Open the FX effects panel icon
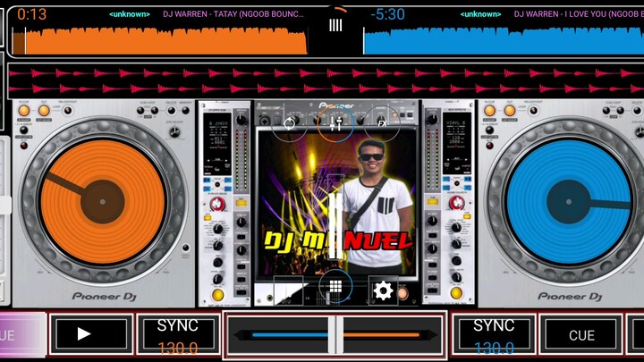644x362 pixels. 382,123
